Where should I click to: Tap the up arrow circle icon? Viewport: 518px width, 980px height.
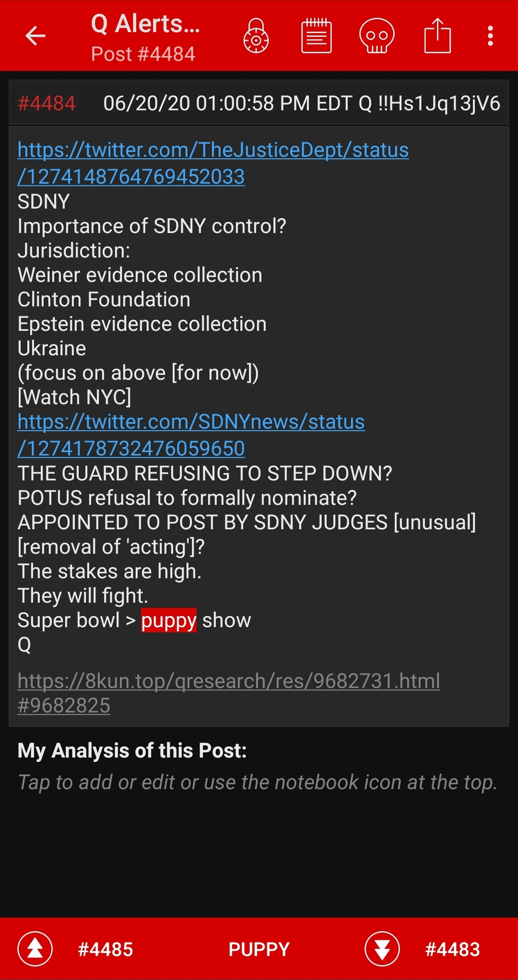click(x=35, y=949)
